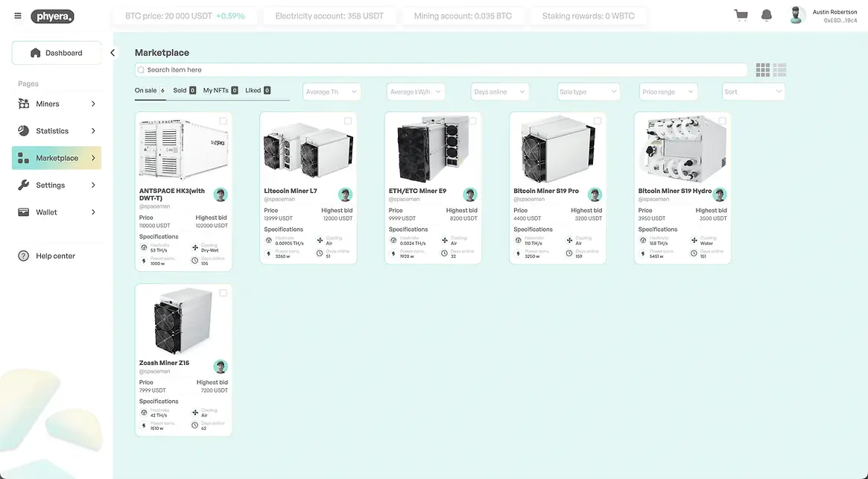The image size is (868, 479).
Task: Go to the Dashboard button
Action: tap(57, 53)
